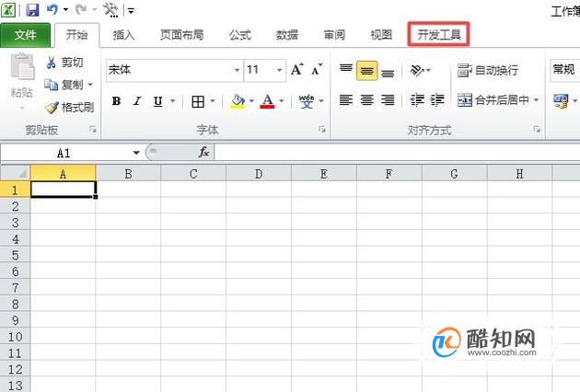Click the Name Box showing A1
Image resolution: width=580 pixels, height=392 pixels.
pyautogui.click(x=64, y=153)
